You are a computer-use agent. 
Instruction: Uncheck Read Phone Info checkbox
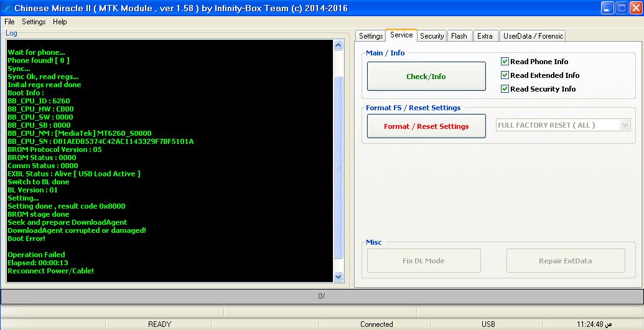coord(505,62)
